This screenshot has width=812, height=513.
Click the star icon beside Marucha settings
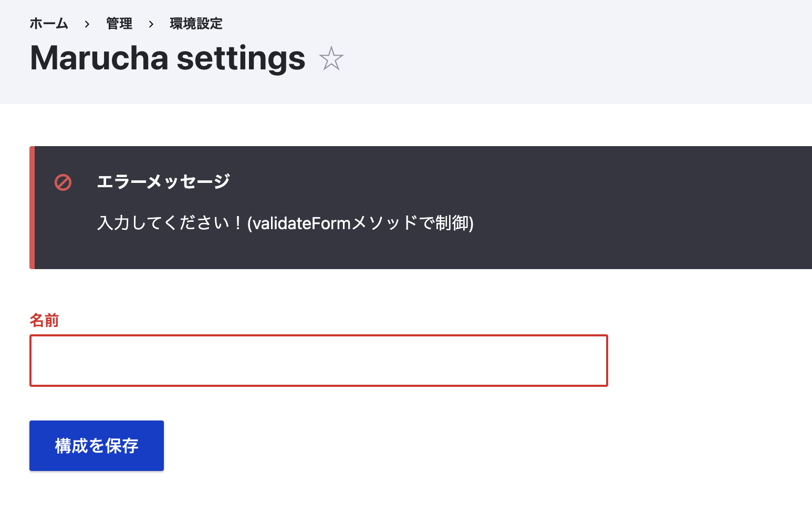coord(331,58)
